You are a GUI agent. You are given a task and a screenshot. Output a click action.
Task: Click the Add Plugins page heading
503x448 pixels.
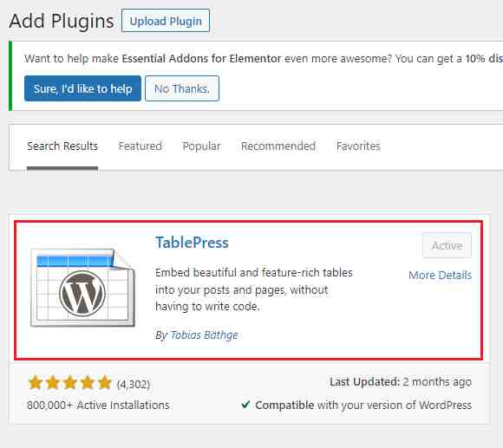(x=62, y=21)
